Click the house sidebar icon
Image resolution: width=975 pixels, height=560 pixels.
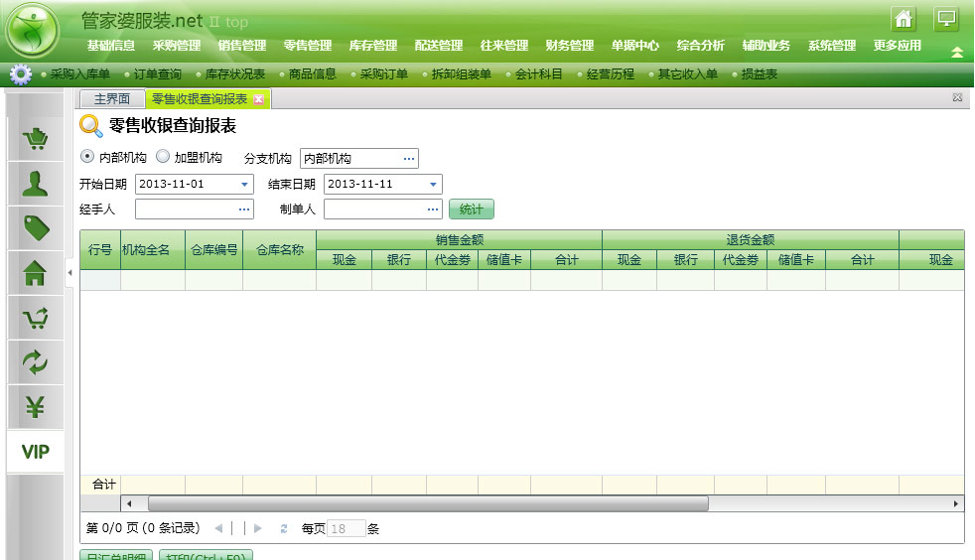coord(35,274)
